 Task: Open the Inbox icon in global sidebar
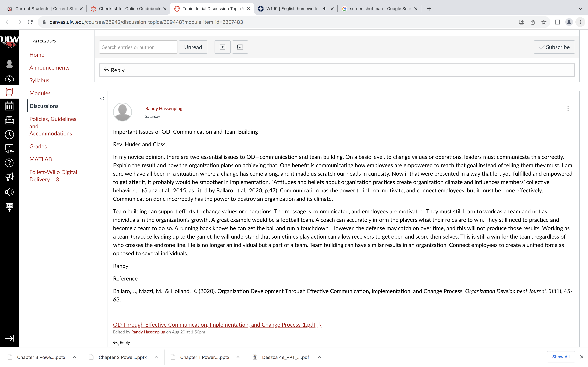coord(9,120)
